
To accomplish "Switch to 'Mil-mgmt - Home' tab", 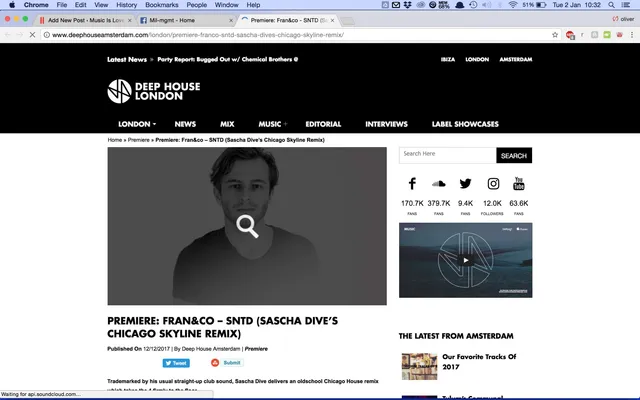I will 184,20.
